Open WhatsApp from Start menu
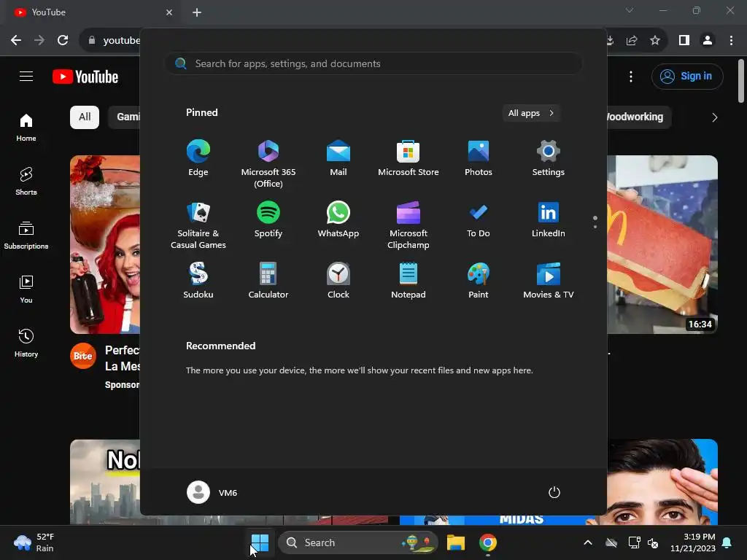This screenshot has height=560, width=747. [338, 219]
